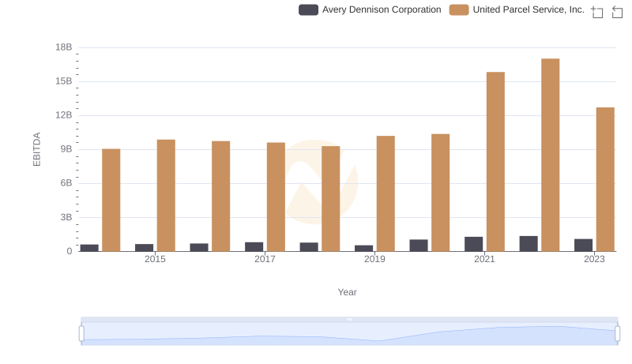Grab the right data zoom slider handle
The width and height of the screenshot is (632, 364).
[x=618, y=334]
